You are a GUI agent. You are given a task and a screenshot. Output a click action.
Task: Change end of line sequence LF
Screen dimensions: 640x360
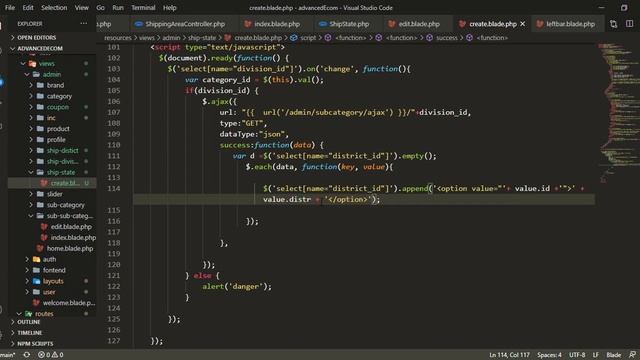coord(596,355)
